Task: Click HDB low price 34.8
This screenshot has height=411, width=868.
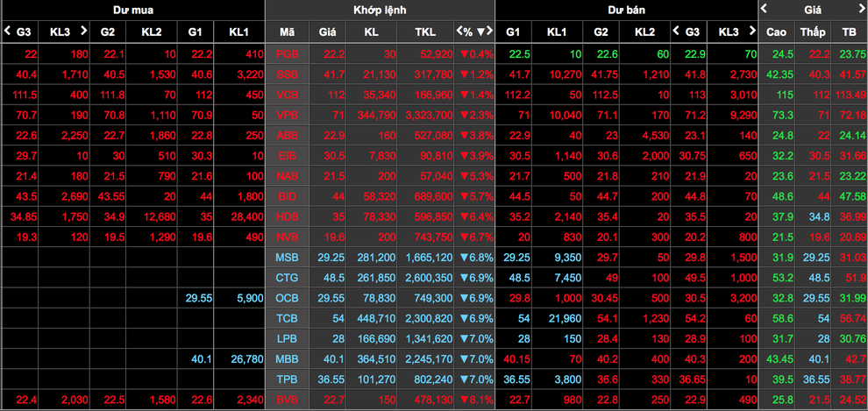Action: (819, 216)
